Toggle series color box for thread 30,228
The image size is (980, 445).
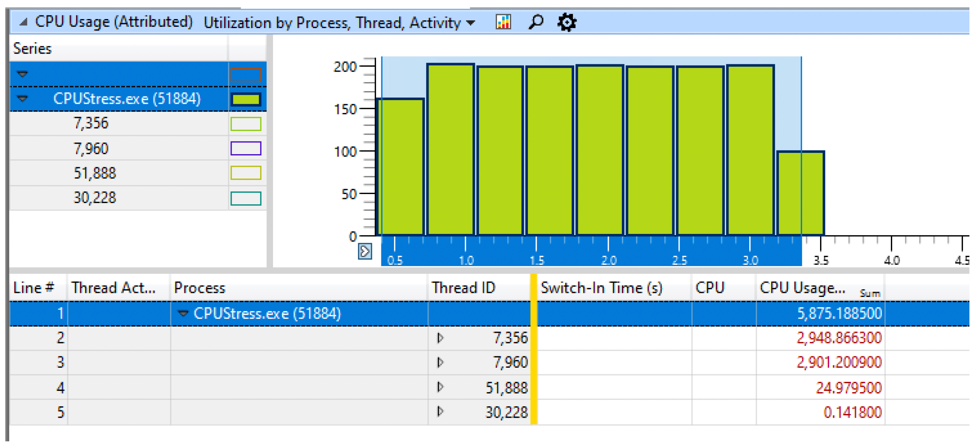[246, 198]
